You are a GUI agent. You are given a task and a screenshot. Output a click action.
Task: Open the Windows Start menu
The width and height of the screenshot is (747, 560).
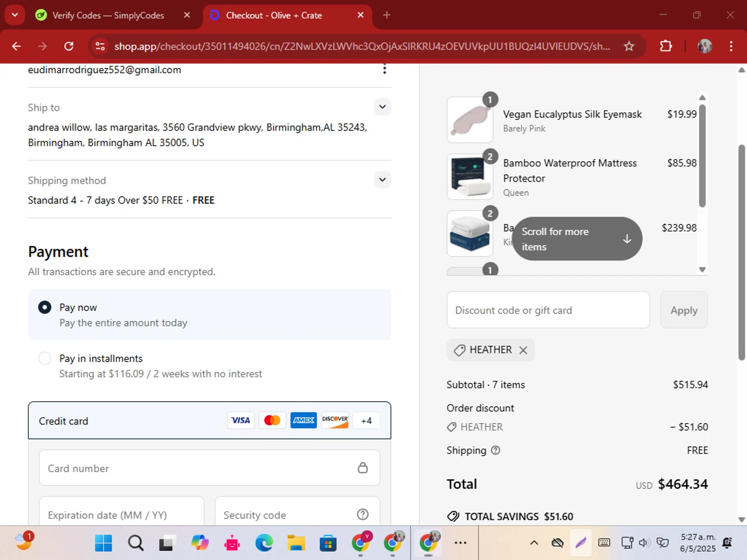[x=104, y=543]
